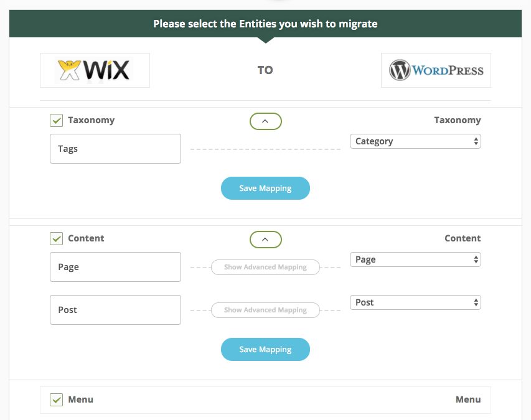531x420 pixels.
Task: Open the Post content type dropdown
Action: tap(415, 302)
